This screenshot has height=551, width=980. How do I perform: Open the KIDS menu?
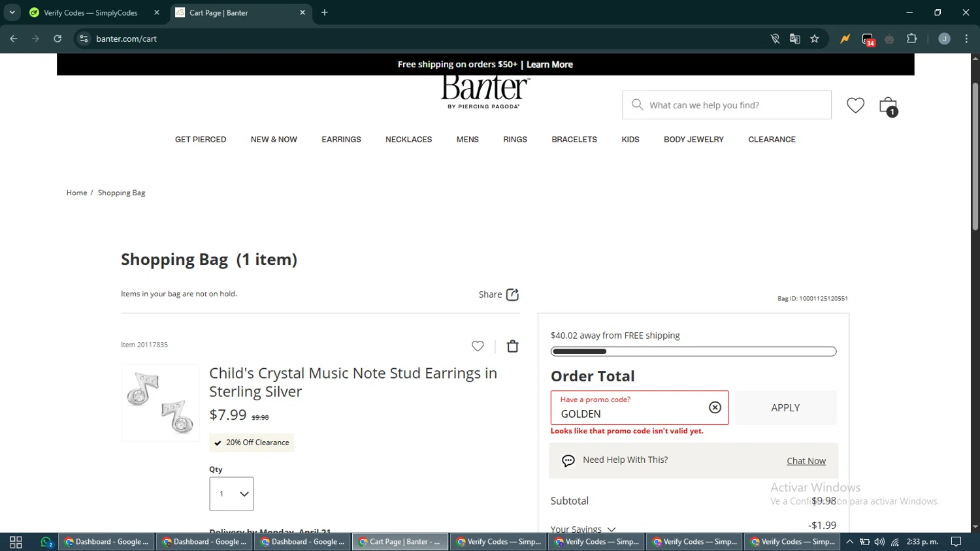click(630, 140)
